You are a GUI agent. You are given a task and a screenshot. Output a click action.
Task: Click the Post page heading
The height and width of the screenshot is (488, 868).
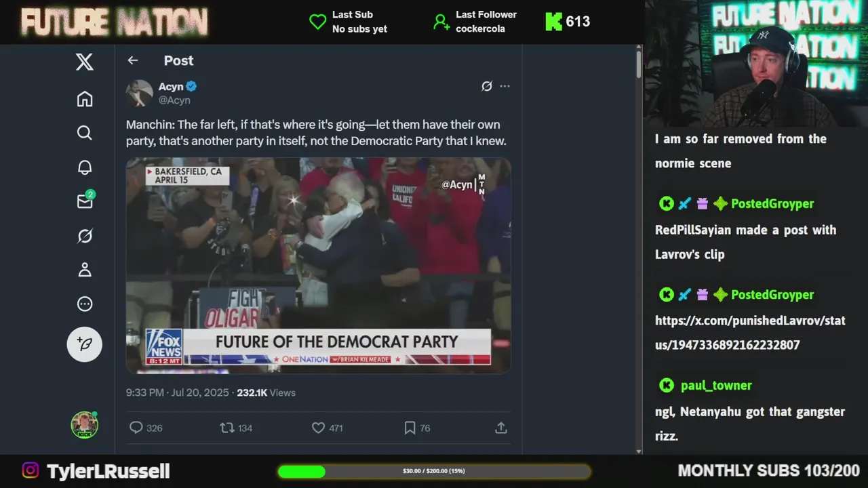pyautogui.click(x=178, y=60)
